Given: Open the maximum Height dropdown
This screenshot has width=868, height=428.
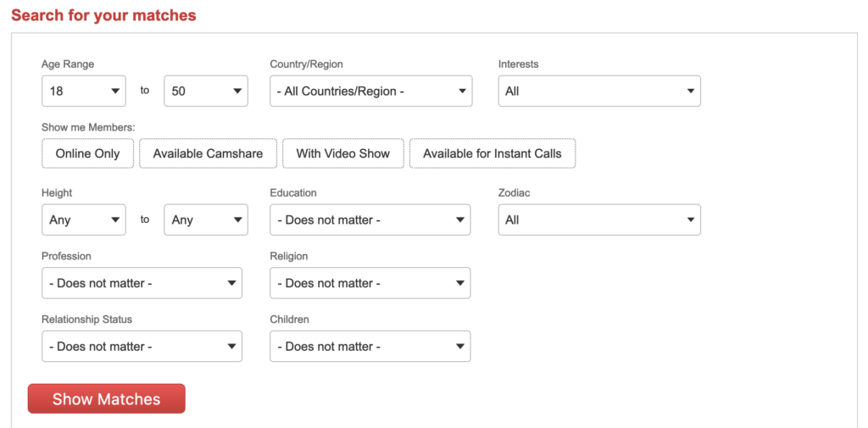Looking at the screenshot, I should point(206,220).
